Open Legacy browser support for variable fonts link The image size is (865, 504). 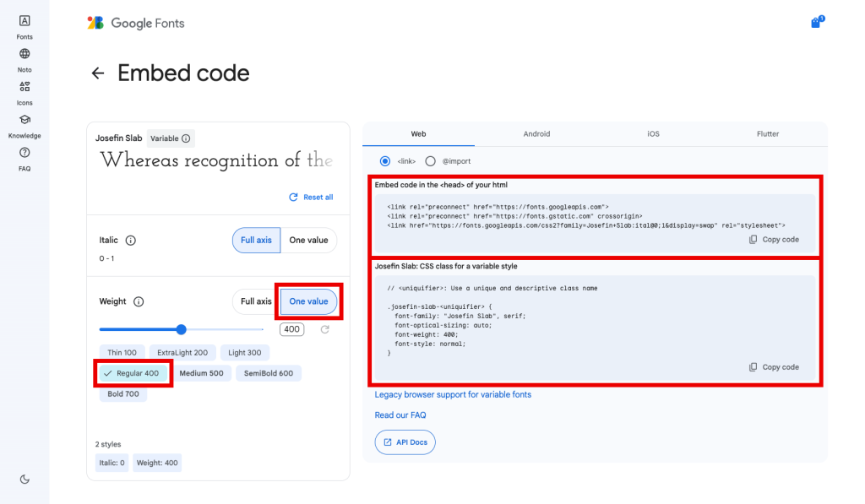[x=453, y=394]
